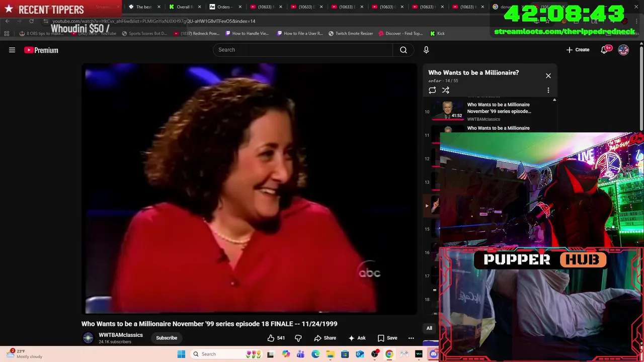Image resolution: width=644 pixels, height=362 pixels.
Task: Save video to a playlist
Action: tap(387, 338)
